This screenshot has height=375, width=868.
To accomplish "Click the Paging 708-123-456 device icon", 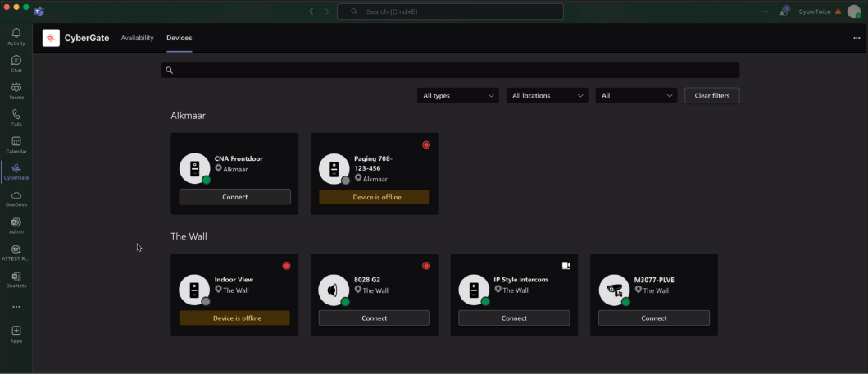I will [334, 169].
